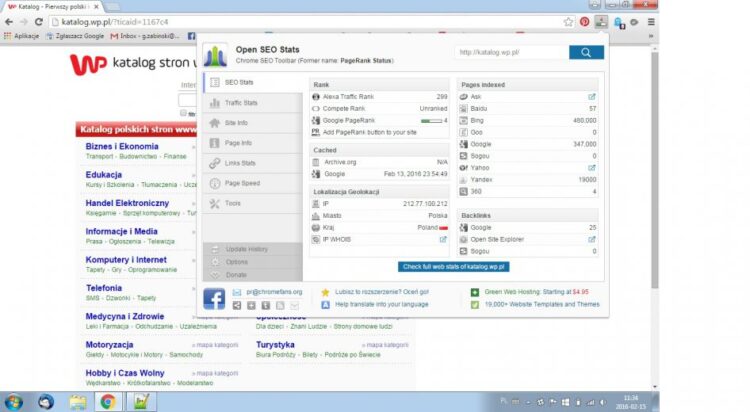Open the Tools tab
This screenshot has height=412, width=750.
click(x=253, y=203)
